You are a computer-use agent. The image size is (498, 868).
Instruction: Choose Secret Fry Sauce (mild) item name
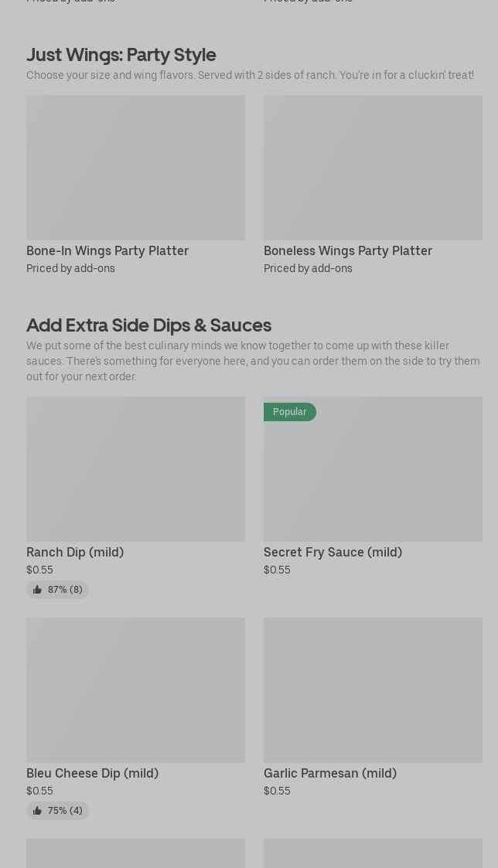click(x=333, y=552)
